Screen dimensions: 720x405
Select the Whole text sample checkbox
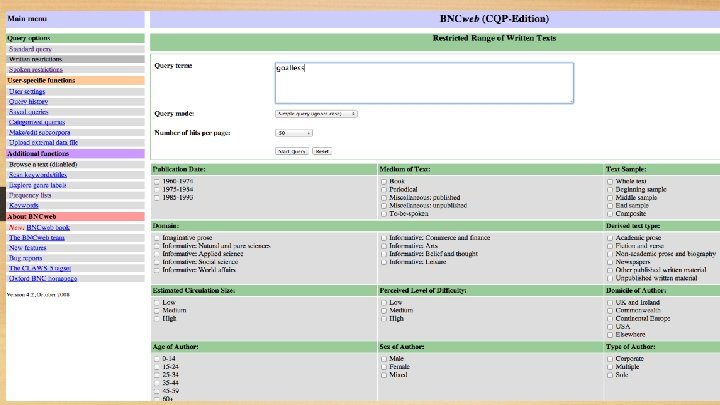click(610, 181)
